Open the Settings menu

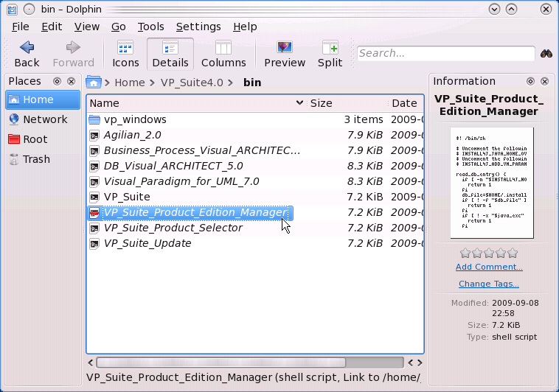(x=198, y=27)
